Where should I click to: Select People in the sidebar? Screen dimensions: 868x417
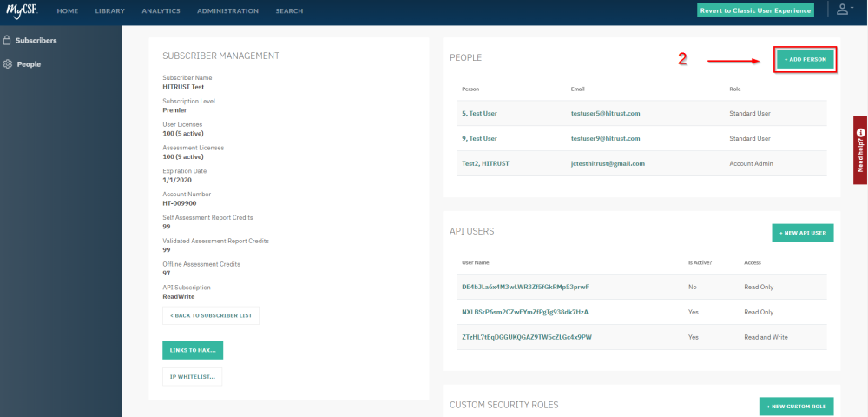tap(29, 64)
